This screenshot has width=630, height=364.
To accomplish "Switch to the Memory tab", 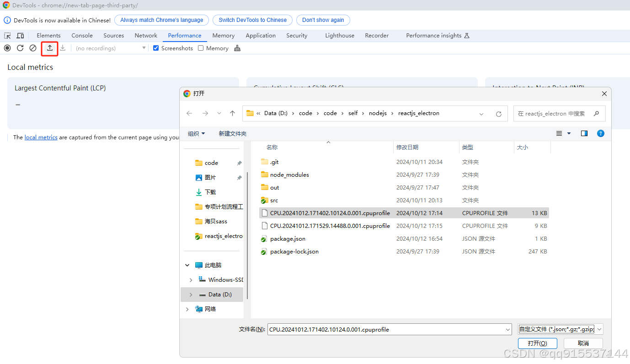I will point(223,35).
